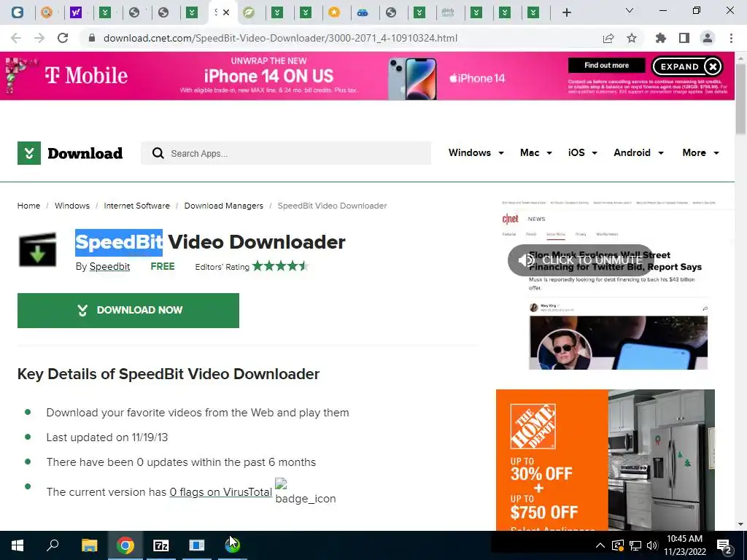Close the current SpeedBit tab
The width and height of the screenshot is (747, 560).
[x=226, y=12]
